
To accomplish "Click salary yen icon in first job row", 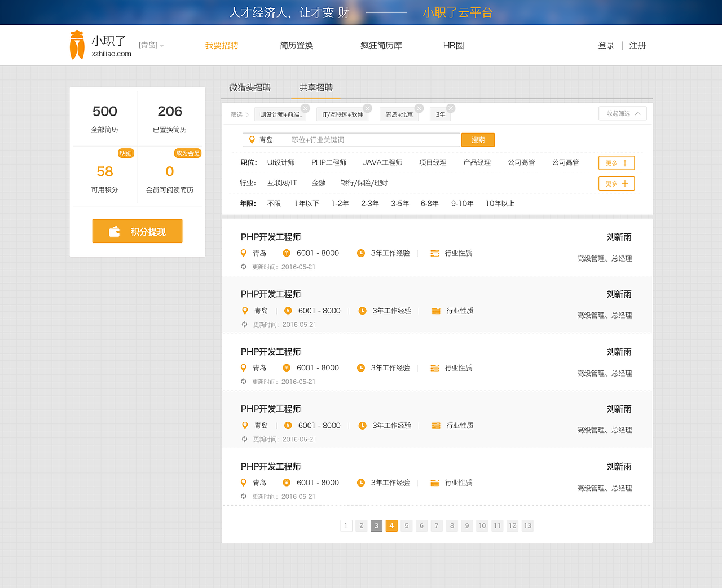I will click(287, 253).
